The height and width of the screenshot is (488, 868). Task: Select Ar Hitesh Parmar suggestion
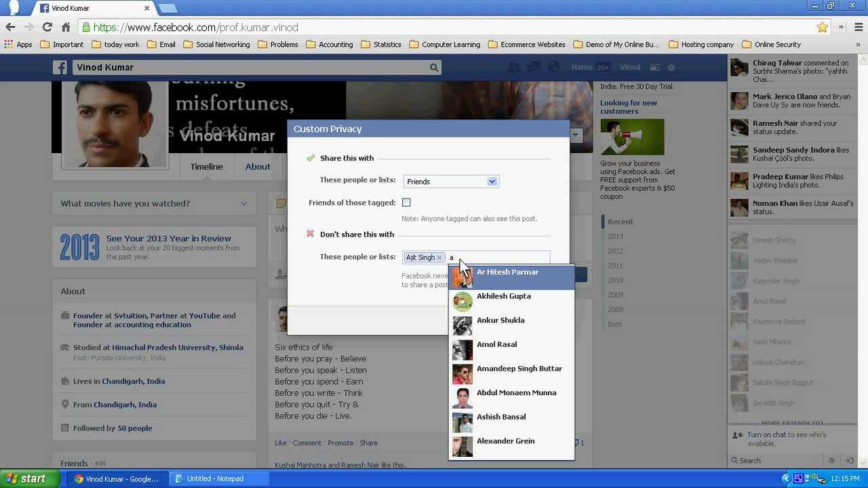click(511, 277)
